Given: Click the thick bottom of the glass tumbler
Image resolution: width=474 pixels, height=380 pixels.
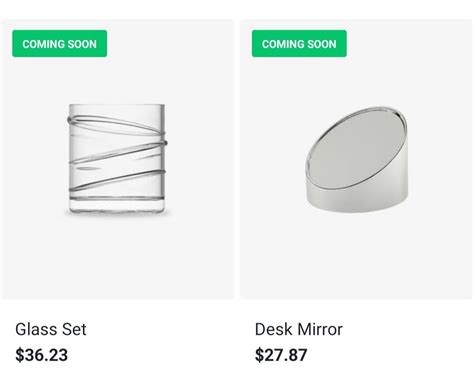Looking at the screenshot, I should pos(117,205).
